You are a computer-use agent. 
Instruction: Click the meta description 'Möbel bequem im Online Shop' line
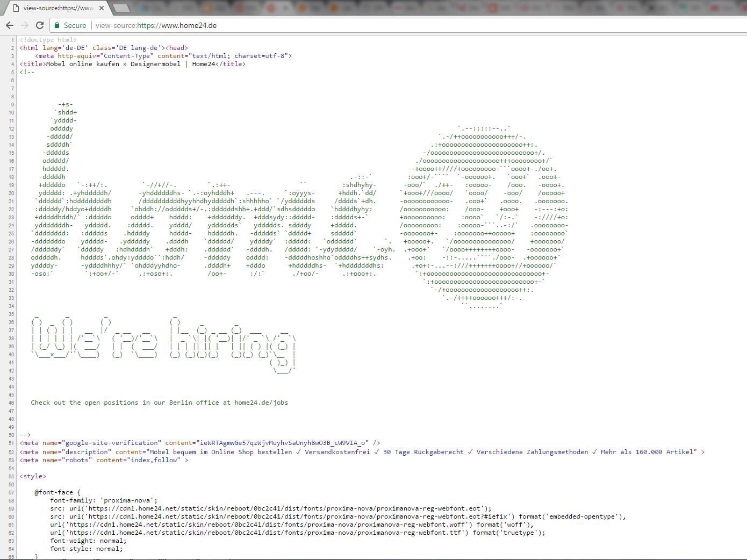[x=362, y=452]
